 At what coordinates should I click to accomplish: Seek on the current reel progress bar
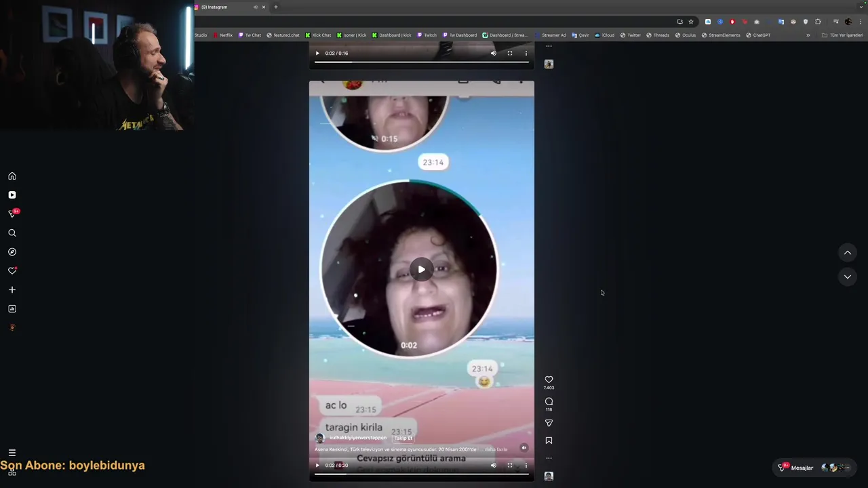[421, 474]
